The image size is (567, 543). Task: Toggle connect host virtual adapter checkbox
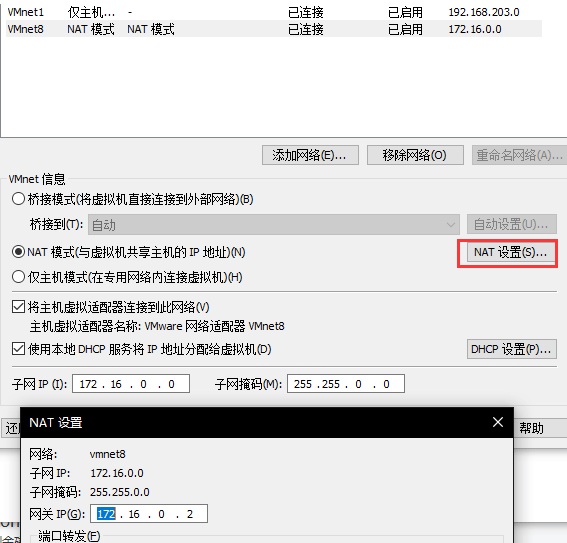coord(18,307)
